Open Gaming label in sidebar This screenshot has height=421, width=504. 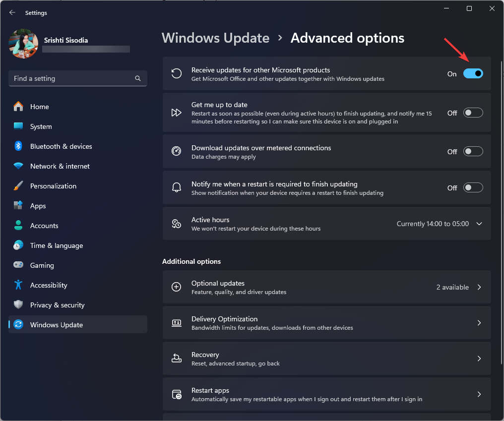tap(42, 265)
